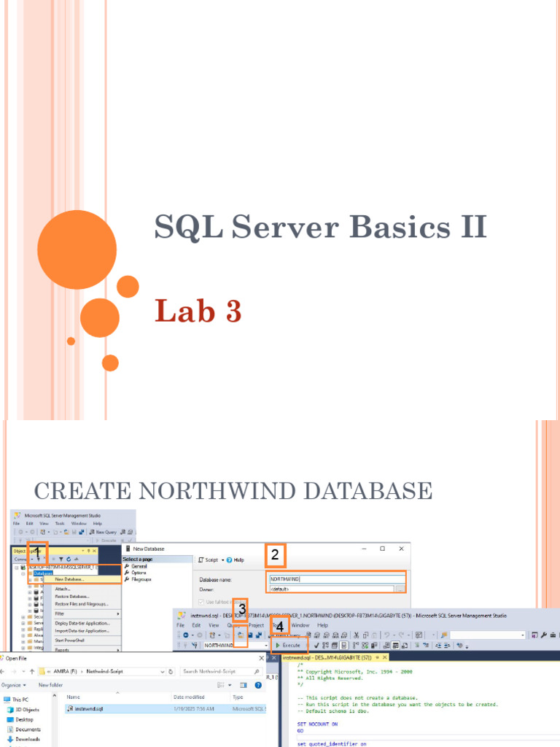The height and width of the screenshot is (747, 560).
Task: Select 3D Objects in the navigation pane
Action: click(23, 709)
